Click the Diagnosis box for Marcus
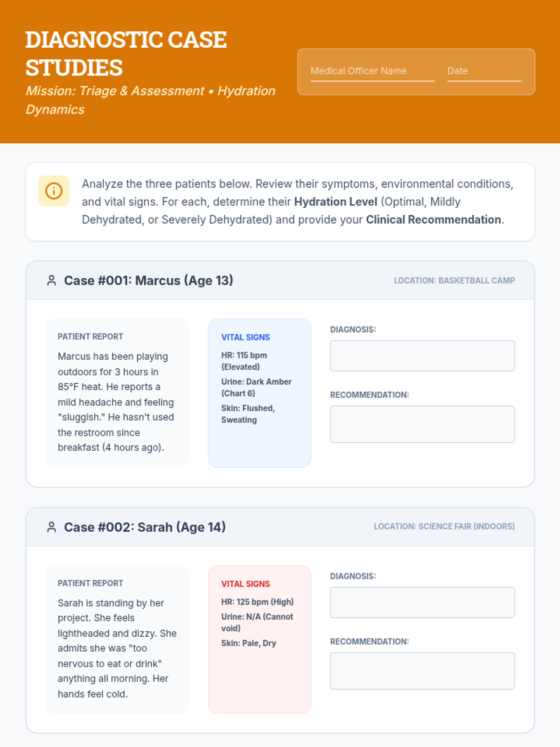This screenshot has height=747, width=560. (422, 356)
